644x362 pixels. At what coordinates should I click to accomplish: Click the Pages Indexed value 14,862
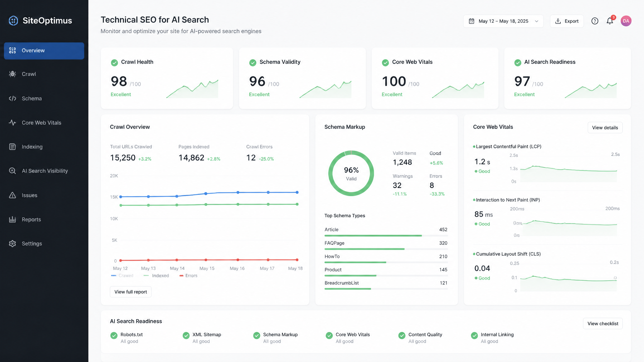coord(191,158)
